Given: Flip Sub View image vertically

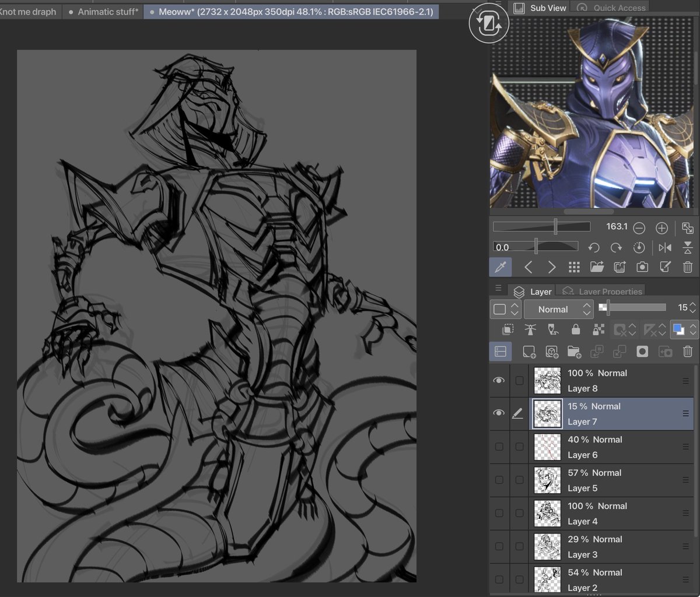Looking at the screenshot, I should (x=687, y=247).
